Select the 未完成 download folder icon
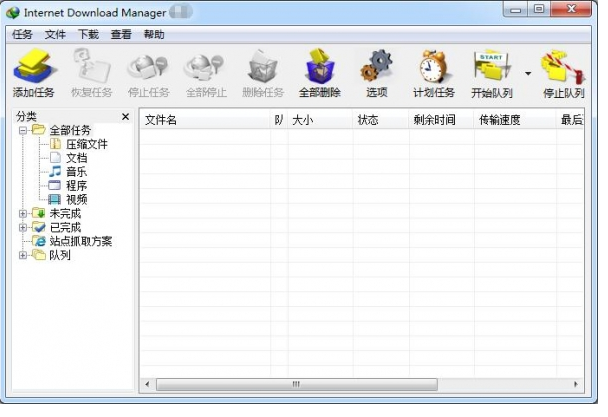608x417 pixels. (x=39, y=213)
